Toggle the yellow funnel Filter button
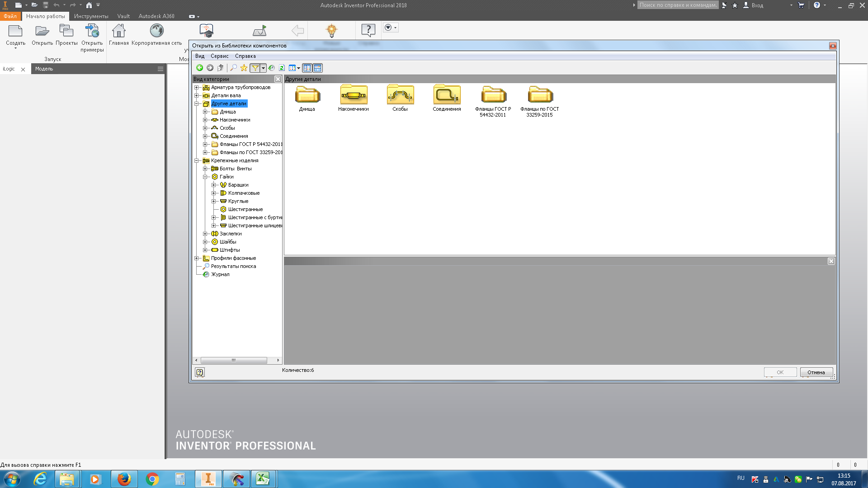This screenshot has width=868, height=488. tap(255, 68)
